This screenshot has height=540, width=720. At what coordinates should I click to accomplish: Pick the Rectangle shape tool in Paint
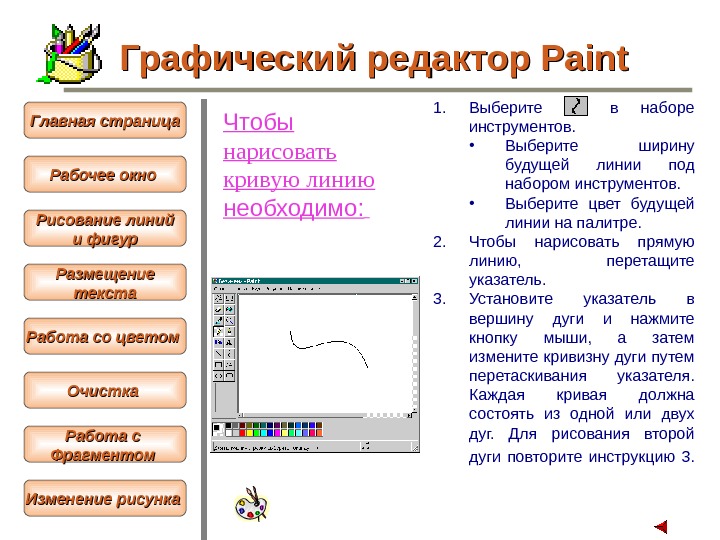[x=218, y=365]
